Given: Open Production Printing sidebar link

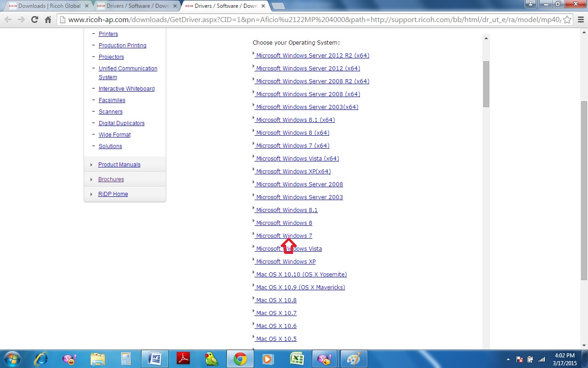Looking at the screenshot, I should [123, 46].
